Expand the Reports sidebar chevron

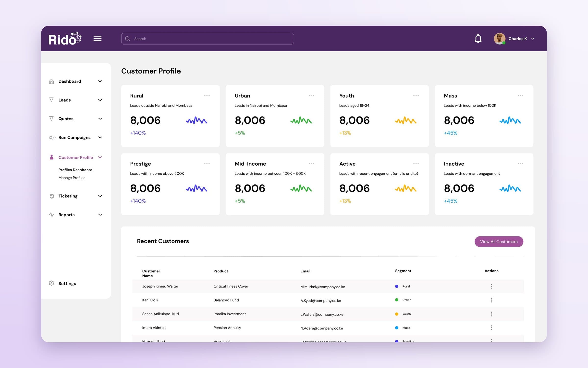[100, 215]
